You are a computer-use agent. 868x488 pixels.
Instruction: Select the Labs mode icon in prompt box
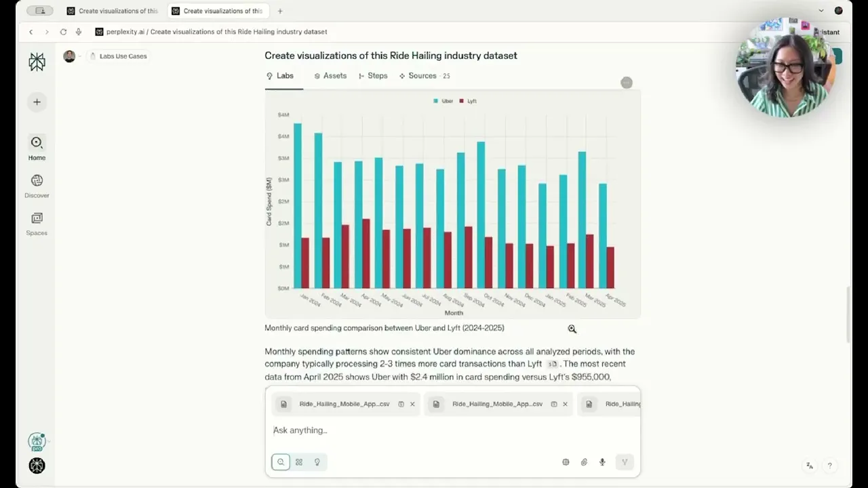coord(299,462)
